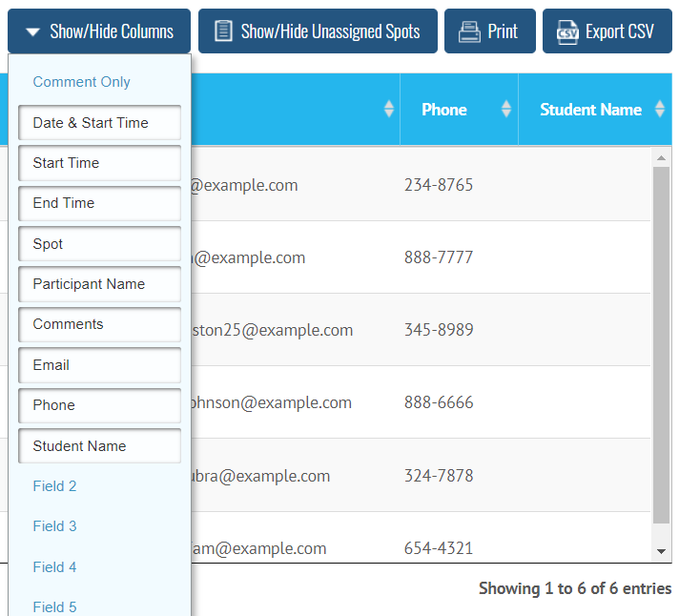Click the printer icon on Print button
Image resolution: width=679 pixels, height=616 pixels.
click(469, 31)
